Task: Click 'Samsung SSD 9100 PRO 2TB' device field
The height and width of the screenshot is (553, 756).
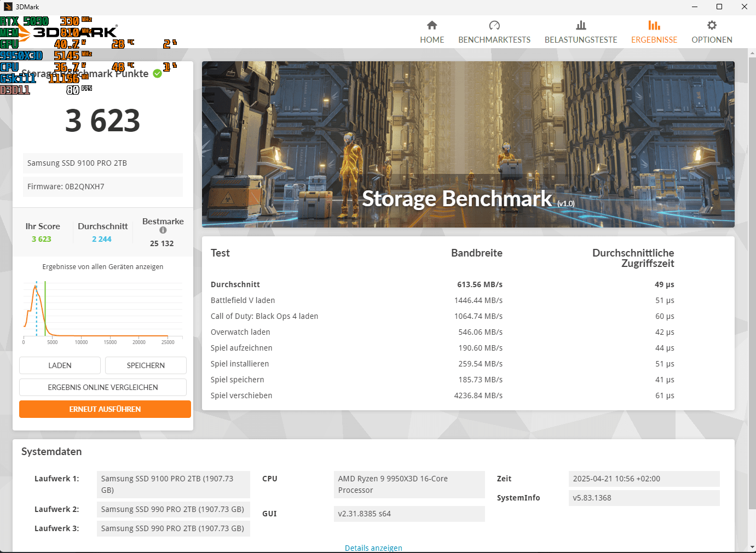Action: (x=103, y=163)
